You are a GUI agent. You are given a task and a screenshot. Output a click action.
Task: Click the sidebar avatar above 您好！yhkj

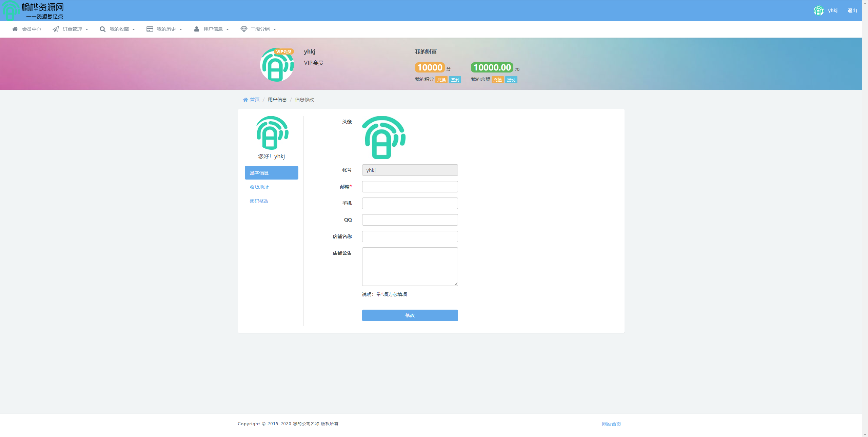pyautogui.click(x=272, y=133)
